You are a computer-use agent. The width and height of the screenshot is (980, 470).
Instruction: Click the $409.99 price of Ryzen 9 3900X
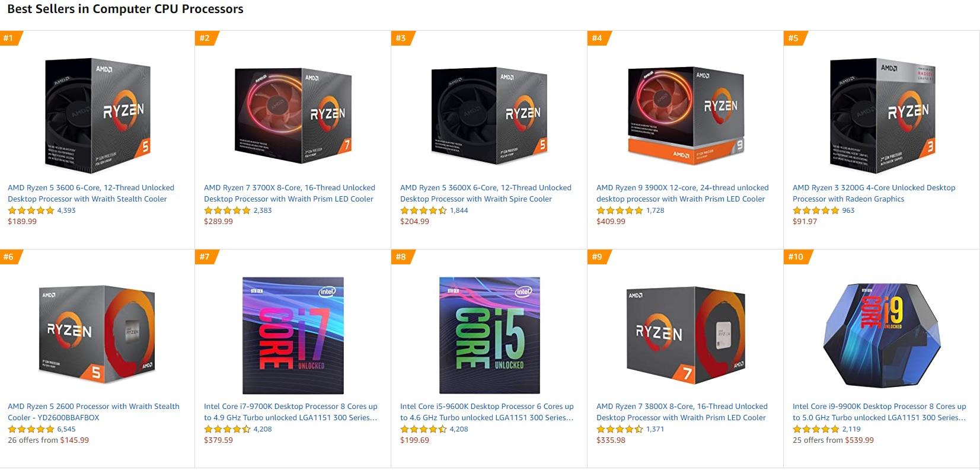coord(611,222)
